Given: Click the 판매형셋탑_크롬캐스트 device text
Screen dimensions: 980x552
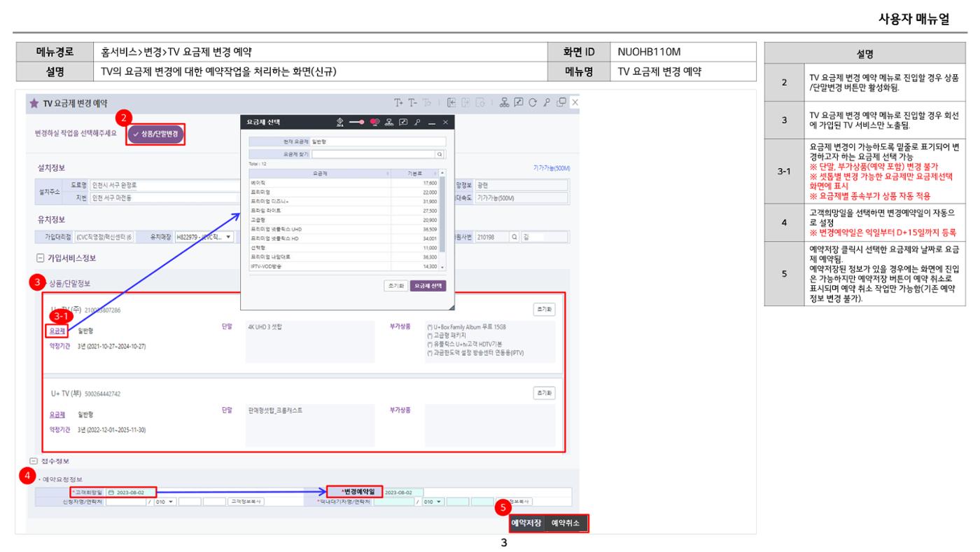Looking at the screenshot, I should coord(275,410).
